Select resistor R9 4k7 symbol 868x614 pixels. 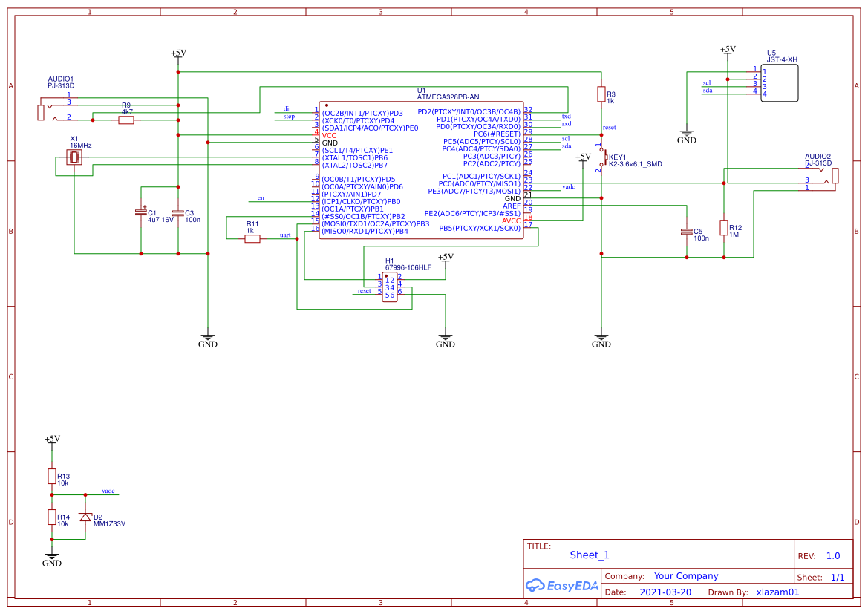click(x=126, y=120)
